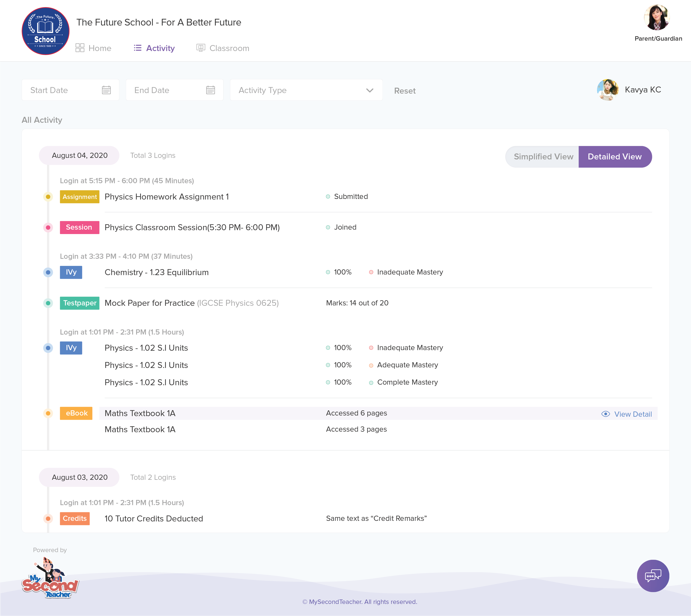Click the IVy tag beside Chemistry

(71, 272)
